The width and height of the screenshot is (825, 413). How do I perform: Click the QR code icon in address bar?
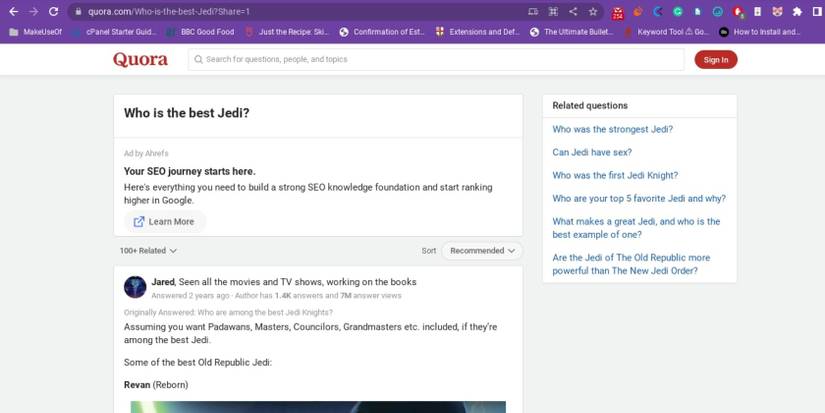tap(553, 11)
